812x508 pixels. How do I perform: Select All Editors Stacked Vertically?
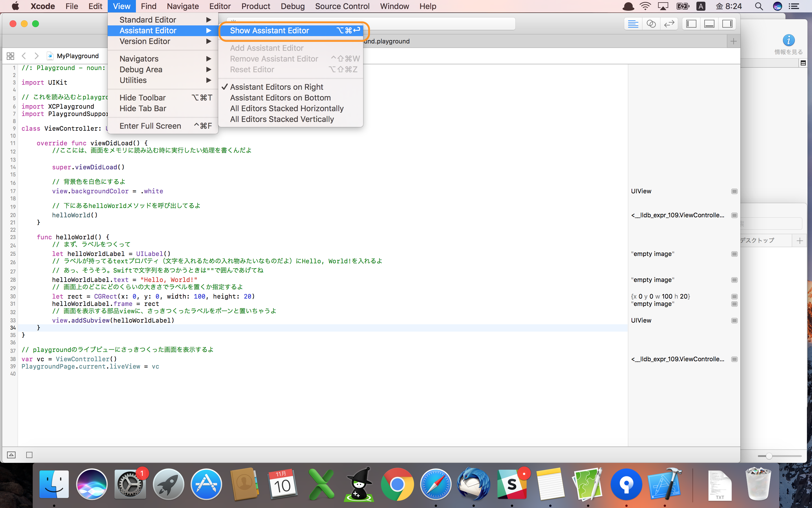coord(291,119)
